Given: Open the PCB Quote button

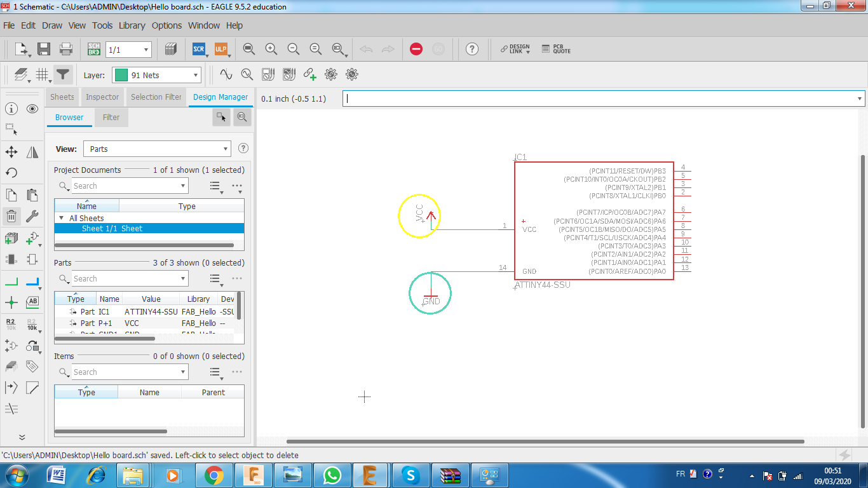Looking at the screenshot, I should point(557,49).
